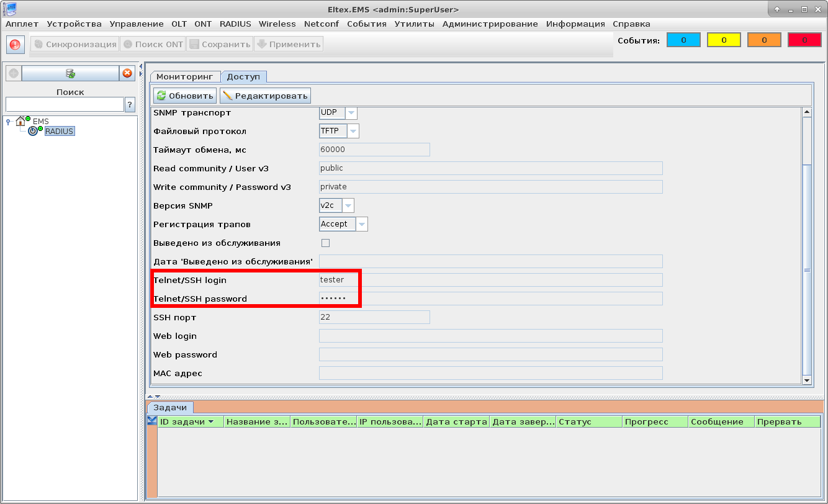Click the MAC адрес field
The height and width of the screenshot is (504, 828).
pyautogui.click(x=490, y=373)
